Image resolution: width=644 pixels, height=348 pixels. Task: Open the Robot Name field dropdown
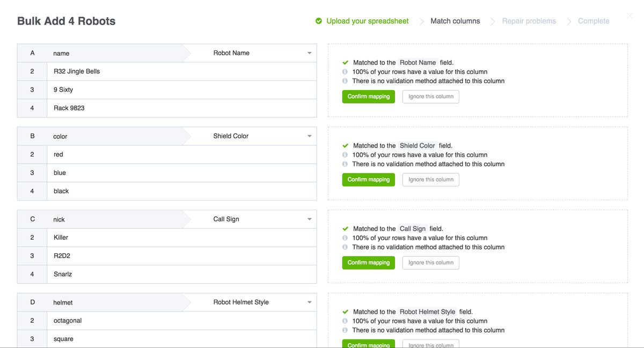(x=309, y=53)
